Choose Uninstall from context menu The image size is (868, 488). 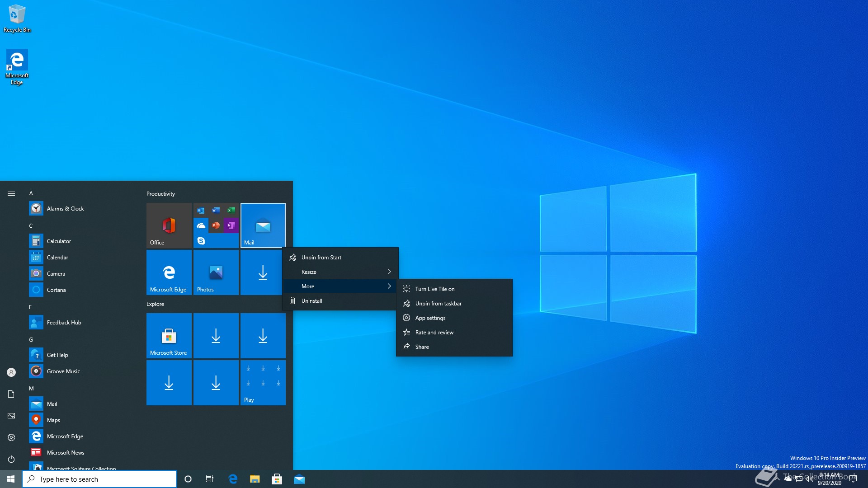coord(340,301)
